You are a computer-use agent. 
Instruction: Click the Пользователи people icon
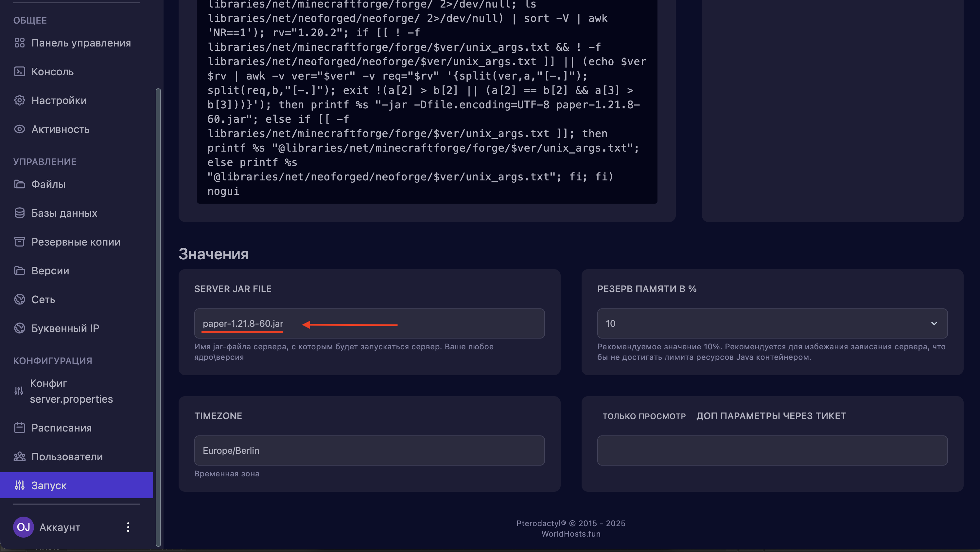pos(19,456)
